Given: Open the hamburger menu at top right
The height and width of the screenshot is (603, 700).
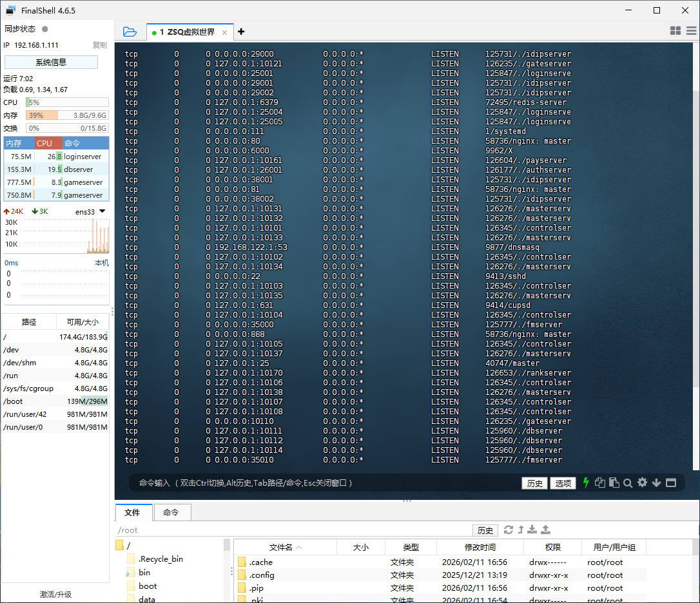Looking at the screenshot, I should click(691, 31).
